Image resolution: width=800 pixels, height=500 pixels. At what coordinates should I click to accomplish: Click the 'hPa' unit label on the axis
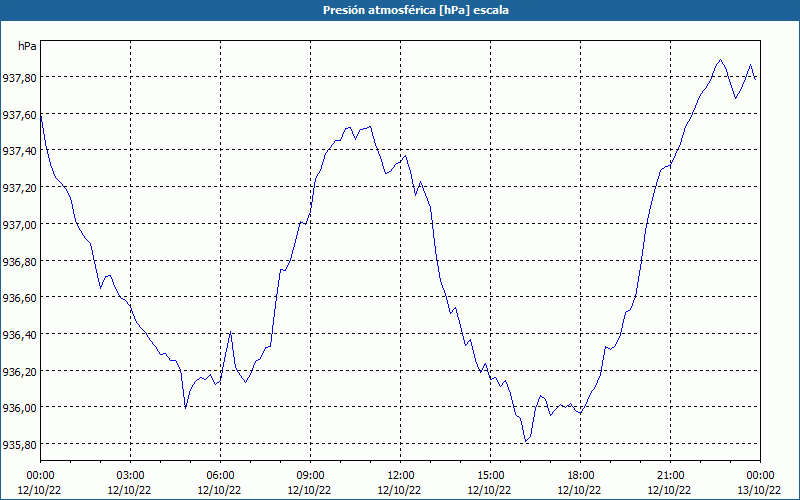(x=27, y=46)
